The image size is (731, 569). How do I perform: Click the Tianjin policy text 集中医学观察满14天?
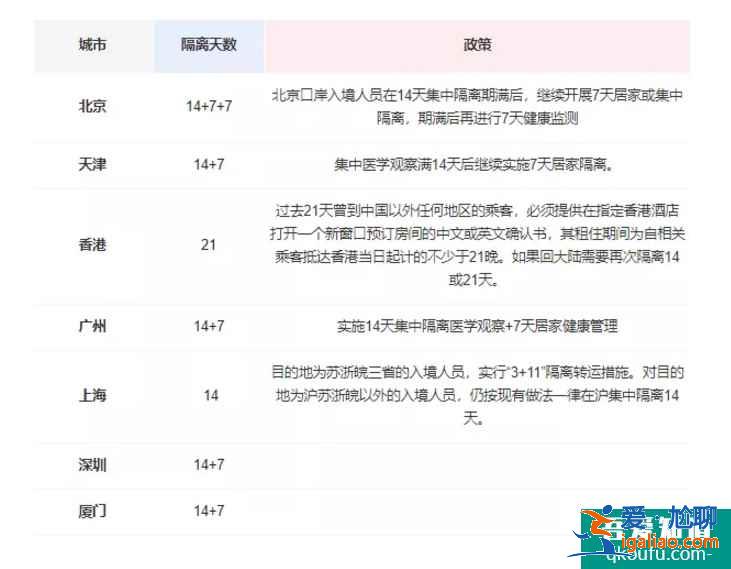pyautogui.click(x=474, y=165)
